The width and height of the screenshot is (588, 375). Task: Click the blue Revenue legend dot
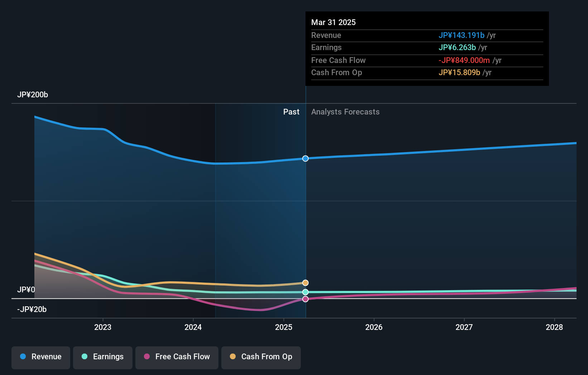point(23,356)
